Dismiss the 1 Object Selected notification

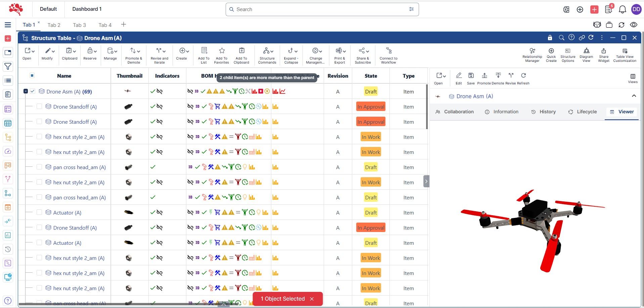click(x=312, y=299)
